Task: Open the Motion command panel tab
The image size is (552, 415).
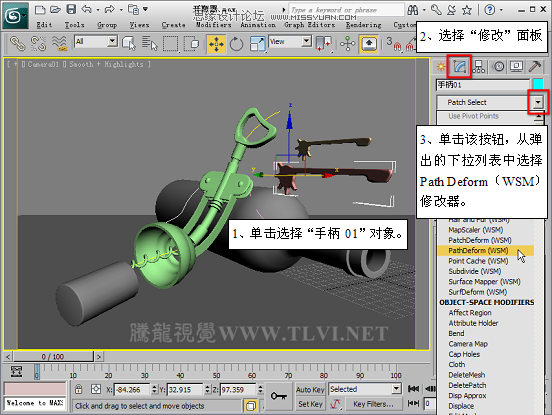Action: 498,66
